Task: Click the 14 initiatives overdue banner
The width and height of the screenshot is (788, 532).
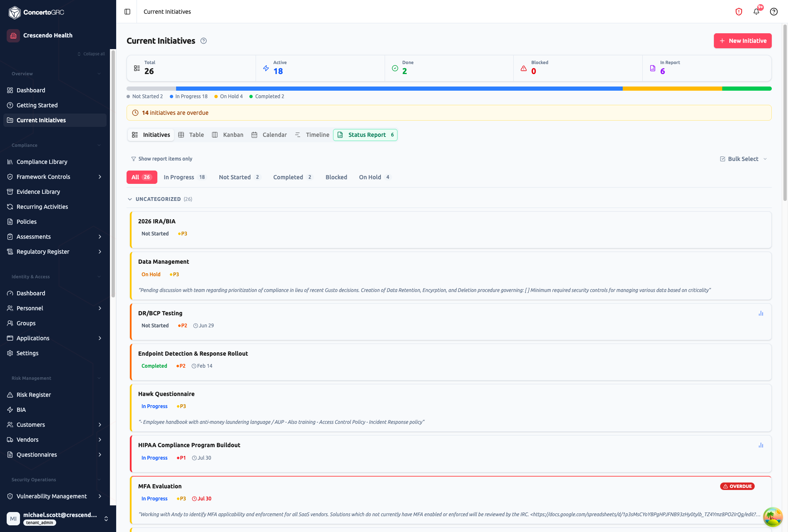Action: (x=449, y=113)
